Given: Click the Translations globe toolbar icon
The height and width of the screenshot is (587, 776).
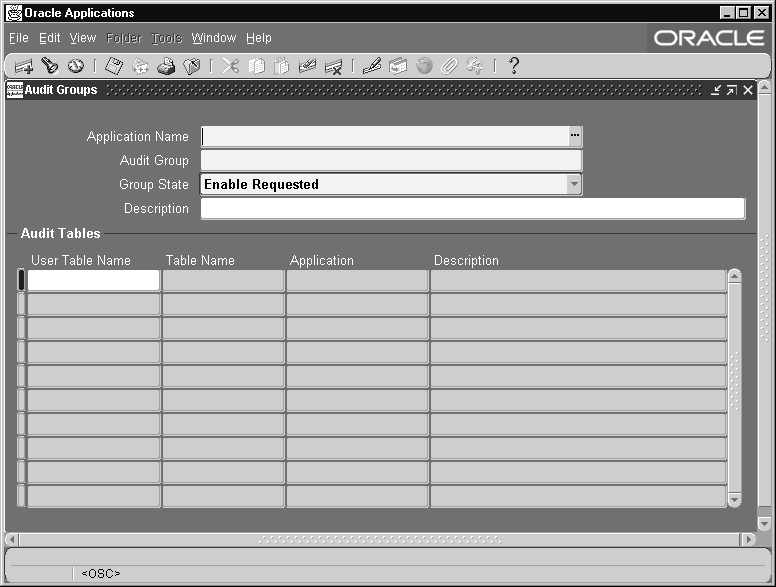Looking at the screenshot, I should click(424, 66).
